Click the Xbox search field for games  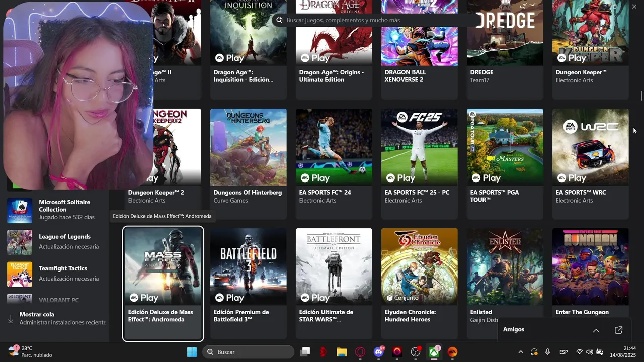[x=374, y=20]
